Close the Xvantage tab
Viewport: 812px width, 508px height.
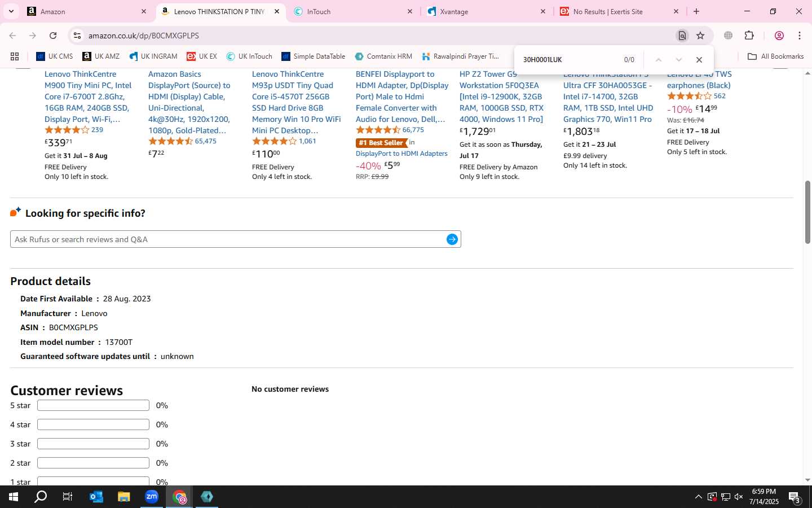coord(543,11)
